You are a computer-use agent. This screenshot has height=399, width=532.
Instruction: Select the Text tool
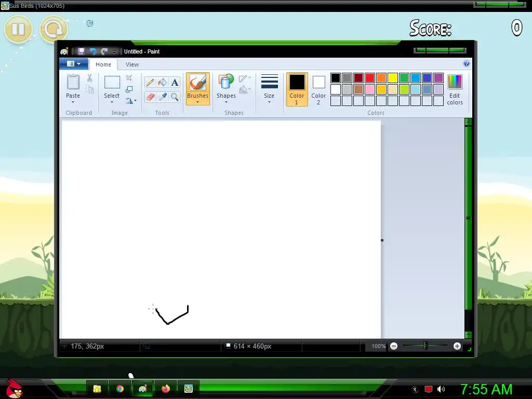(175, 83)
